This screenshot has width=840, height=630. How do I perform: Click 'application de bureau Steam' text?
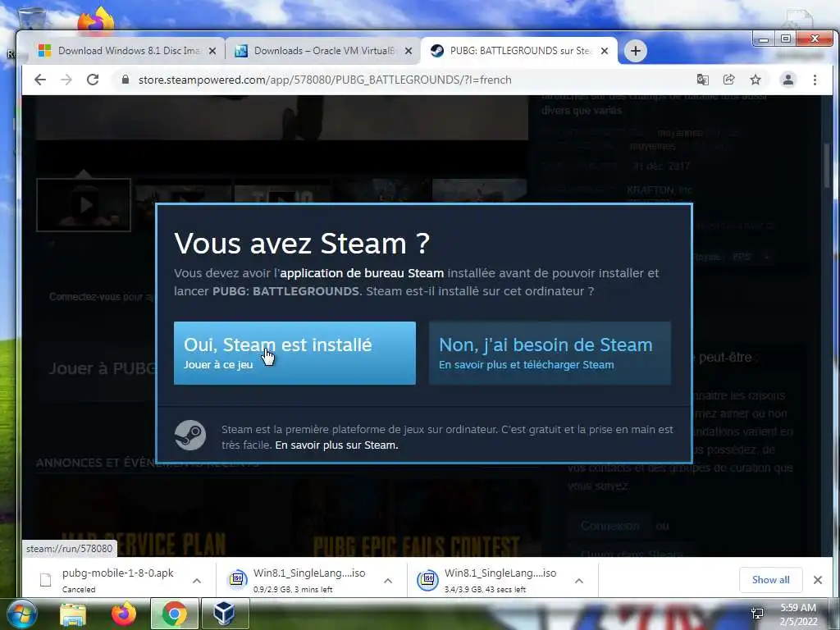click(362, 273)
